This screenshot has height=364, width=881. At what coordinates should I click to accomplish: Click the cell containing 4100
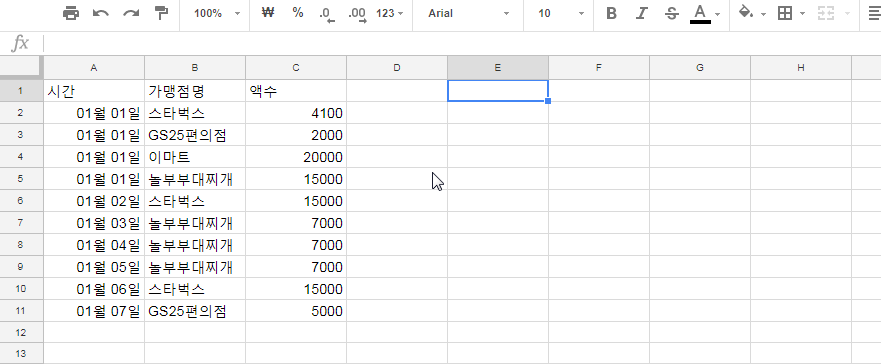(296, 113)
